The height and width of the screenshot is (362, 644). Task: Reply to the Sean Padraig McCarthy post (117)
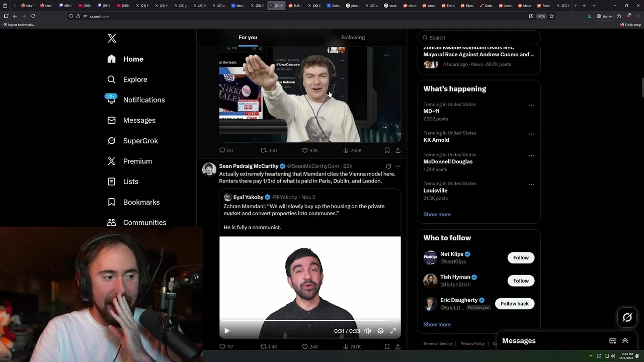pos(226,346)
